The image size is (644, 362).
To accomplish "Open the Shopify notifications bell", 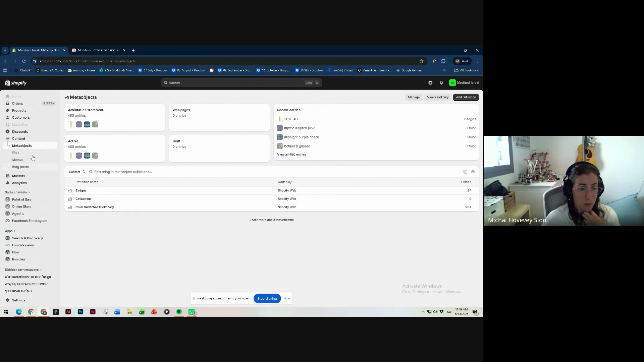I will [441, 83].
